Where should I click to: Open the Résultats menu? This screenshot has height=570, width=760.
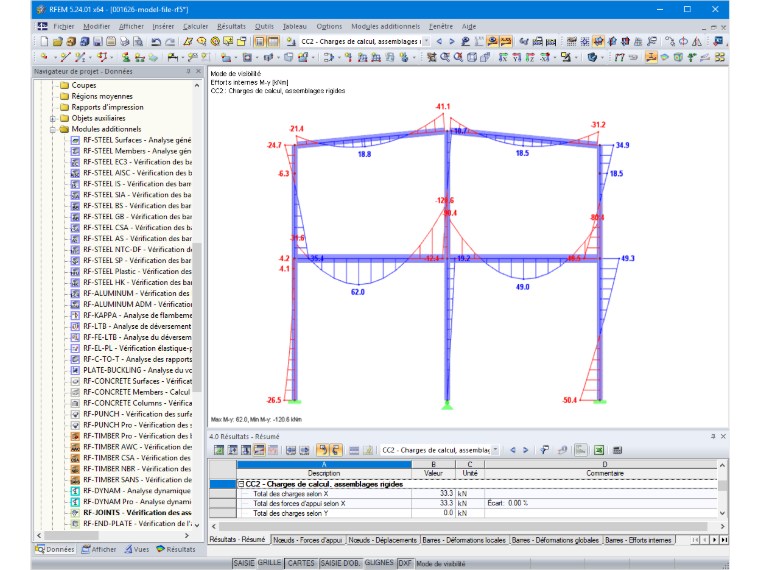click(231, 27)
